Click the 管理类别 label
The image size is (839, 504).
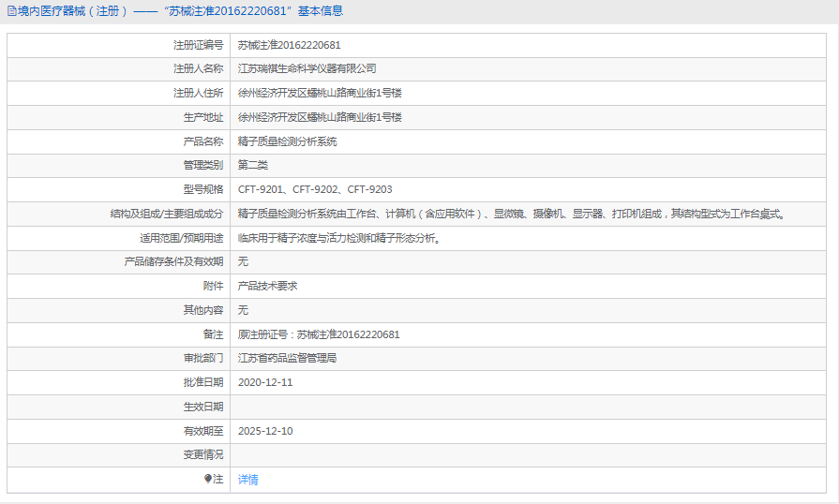click(202, 165)
